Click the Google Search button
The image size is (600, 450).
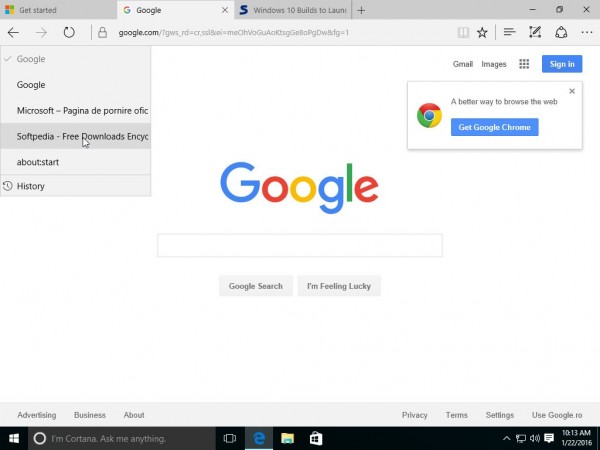tap(256, 286)
